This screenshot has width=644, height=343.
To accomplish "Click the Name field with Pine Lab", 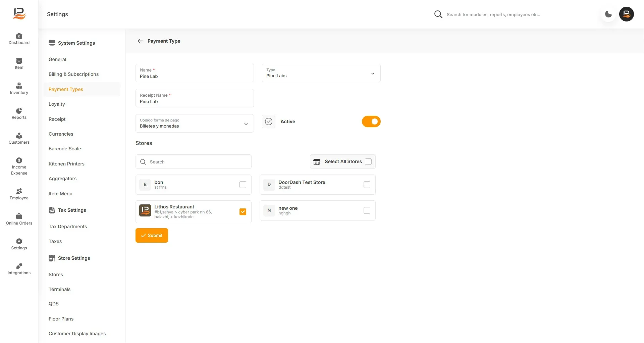I will pyautogui.click(x=195, y=73).
